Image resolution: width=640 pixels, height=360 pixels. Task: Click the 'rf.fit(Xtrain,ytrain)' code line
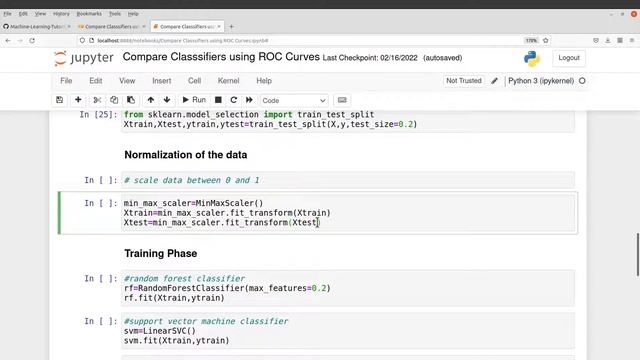pos(174,298)
